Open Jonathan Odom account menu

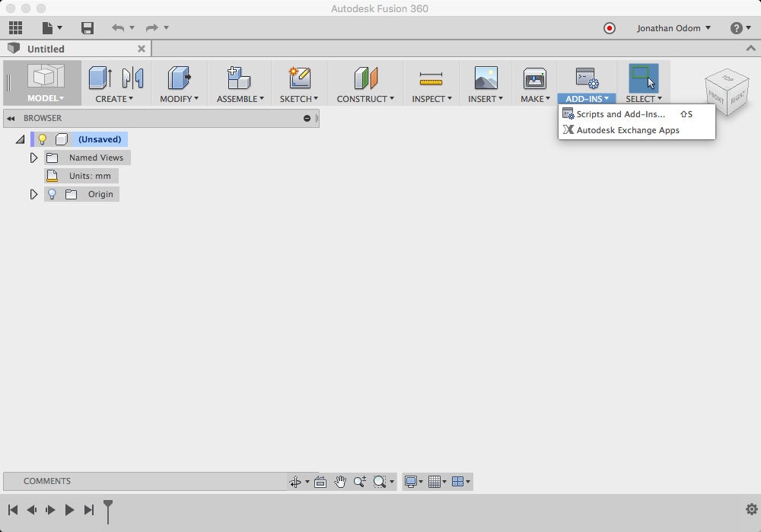673,28
